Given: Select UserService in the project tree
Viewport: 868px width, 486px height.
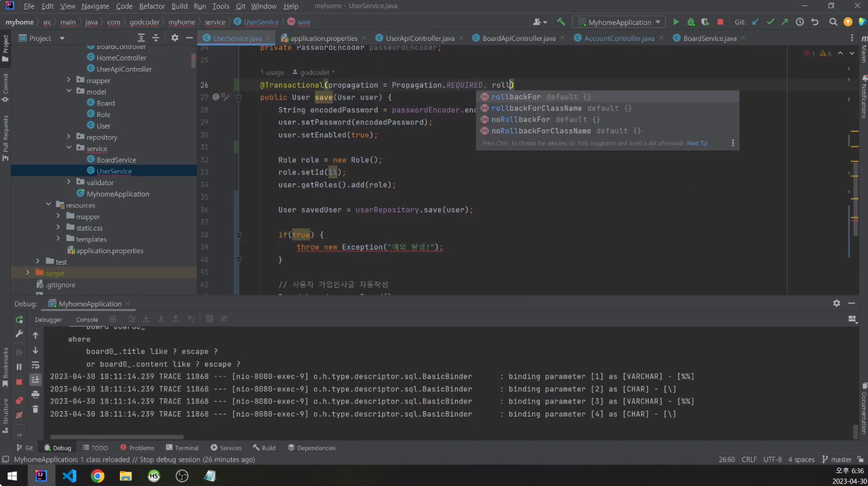Looking at the screenshot, I should click(114, 171).
